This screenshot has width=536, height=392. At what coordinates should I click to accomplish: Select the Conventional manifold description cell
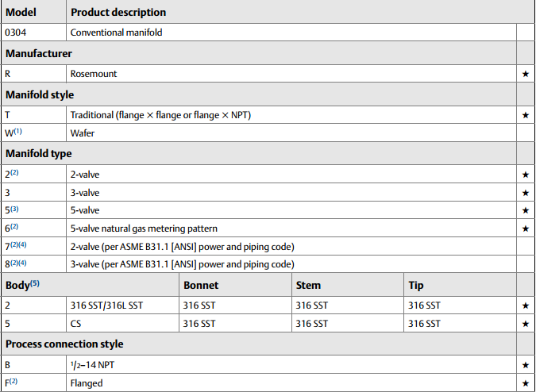coord(116,33)
